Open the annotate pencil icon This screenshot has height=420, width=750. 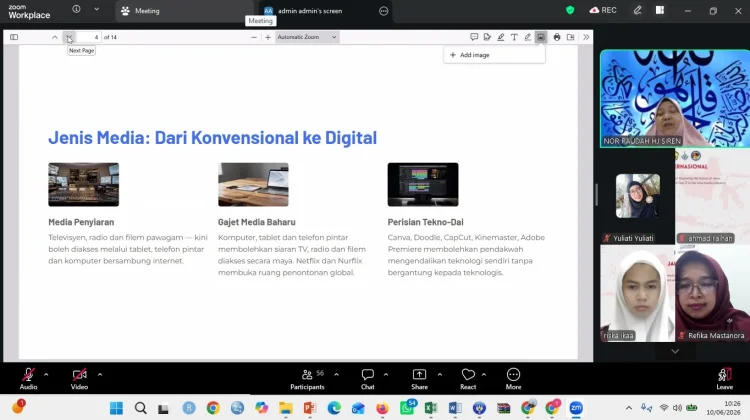637,10
